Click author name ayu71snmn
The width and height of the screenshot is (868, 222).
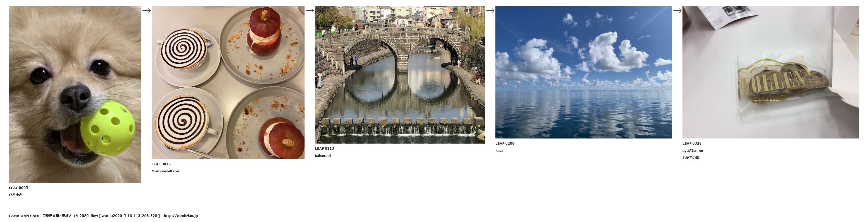tap(692, 150)
